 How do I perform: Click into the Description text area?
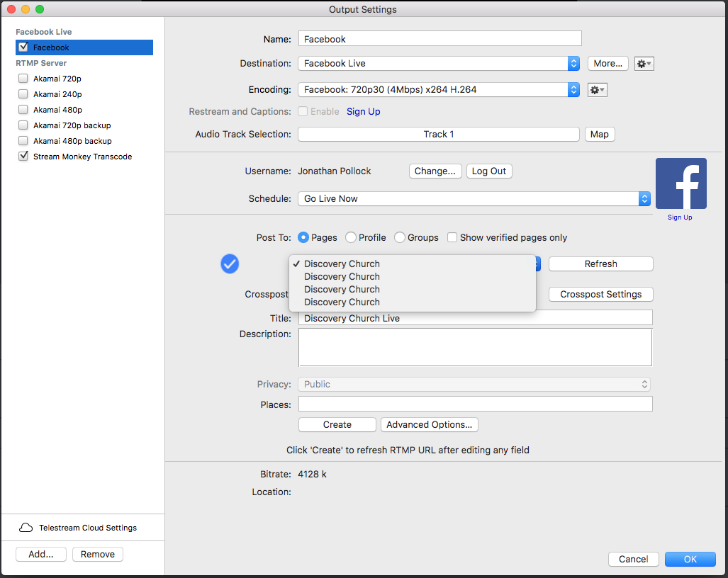(475, 347)
